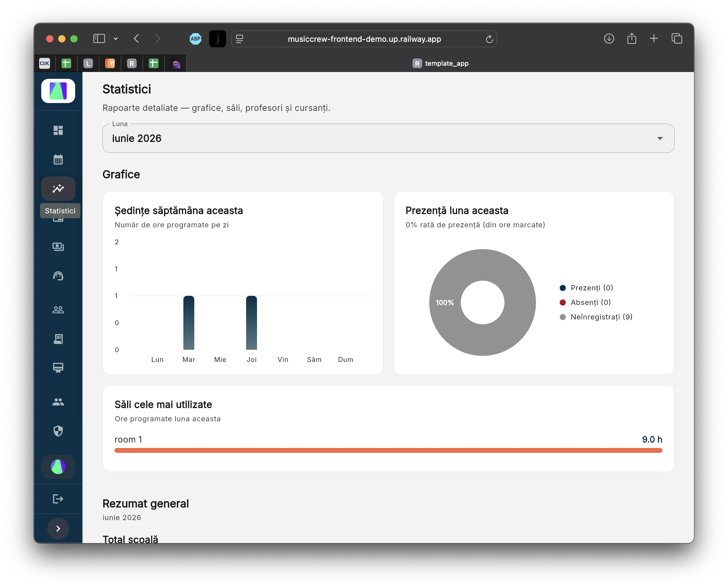Open tab group dropdown chevron in Safari
This screenshot has height=588, width=728.
(x=116, y=38)
